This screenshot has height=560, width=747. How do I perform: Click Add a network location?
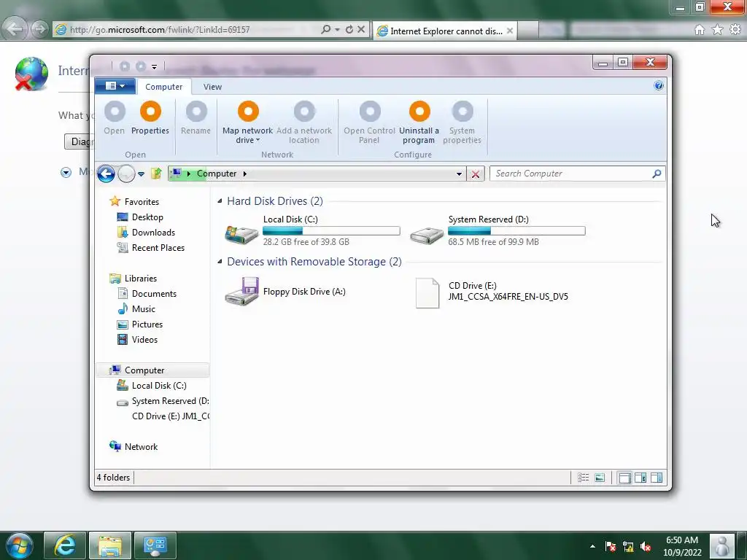pos(304,122)
